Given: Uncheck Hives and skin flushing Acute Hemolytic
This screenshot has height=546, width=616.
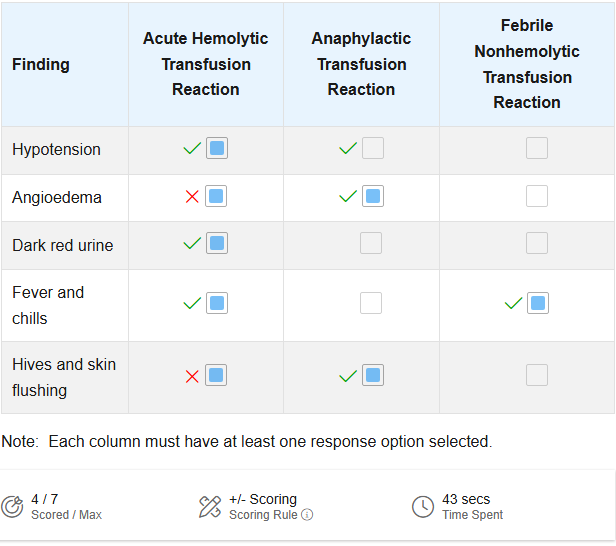Looking at the screenshot, I should [x=216, y=375].
